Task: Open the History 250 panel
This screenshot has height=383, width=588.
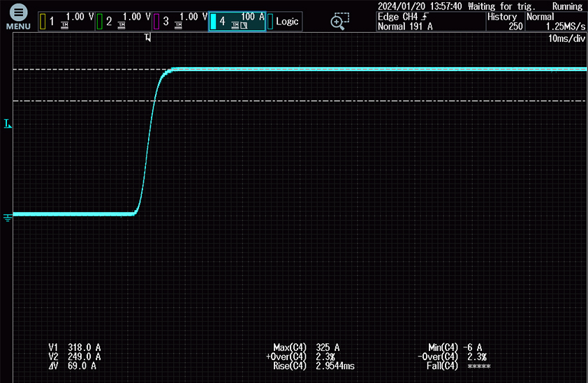Action: pos(505,22)
